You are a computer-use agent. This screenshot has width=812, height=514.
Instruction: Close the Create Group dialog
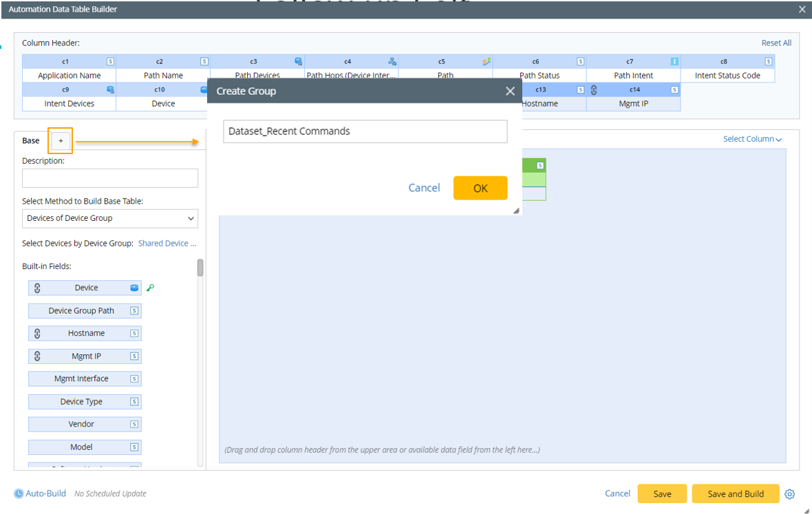(x=510, y=91)
